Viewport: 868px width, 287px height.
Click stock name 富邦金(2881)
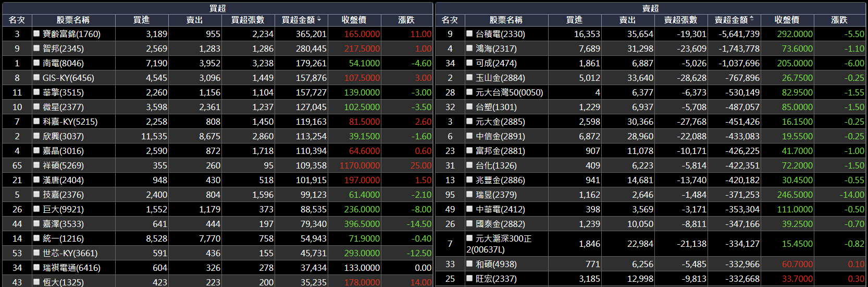pos(500,151)
